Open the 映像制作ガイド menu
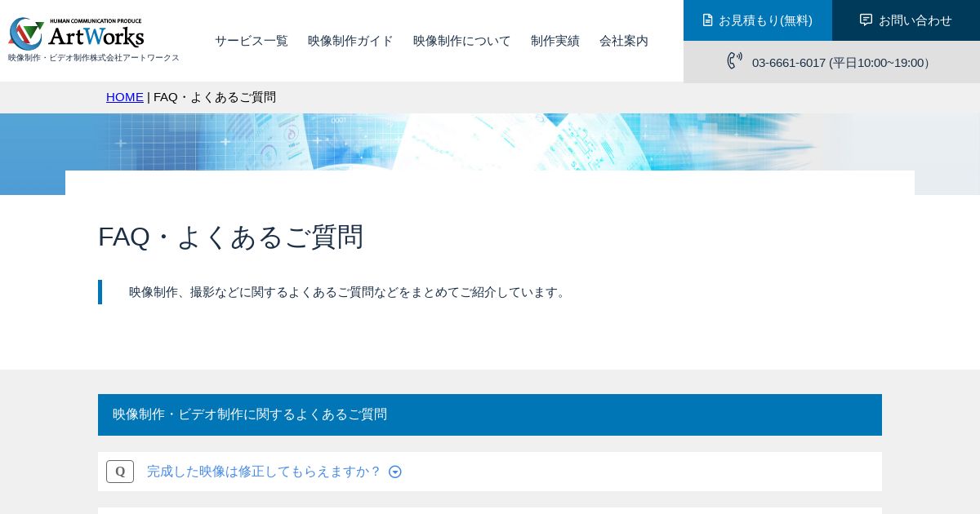980x514 pixels. (x=350, y=41)
